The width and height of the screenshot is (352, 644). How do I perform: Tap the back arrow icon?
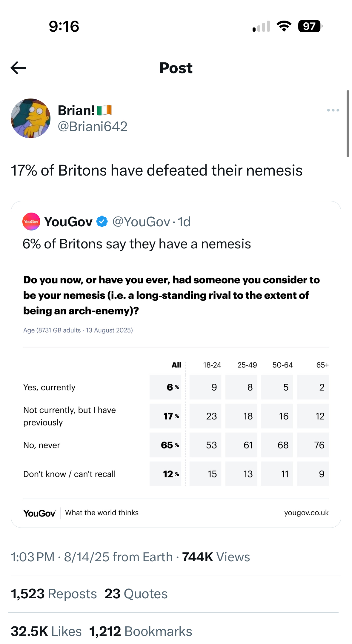[x=19, y=68]
